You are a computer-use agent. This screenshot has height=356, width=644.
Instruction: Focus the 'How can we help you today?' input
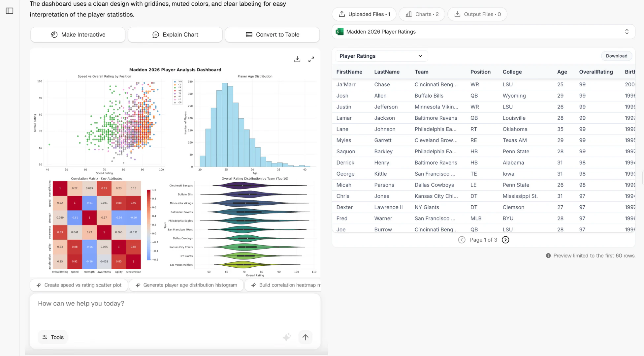tap(175, 311)
